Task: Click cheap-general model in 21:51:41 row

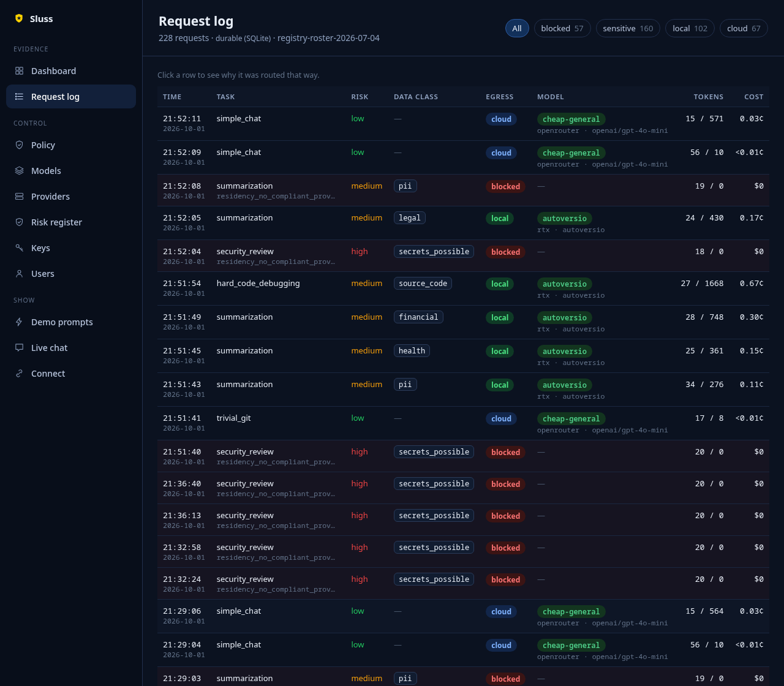Action: [x=571, y=419]
